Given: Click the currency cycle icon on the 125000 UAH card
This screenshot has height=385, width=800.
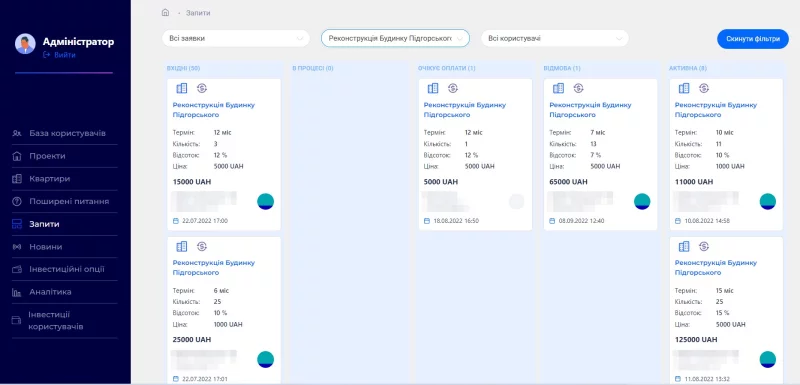Looking at the screenshot, I should tap(704, 246).
